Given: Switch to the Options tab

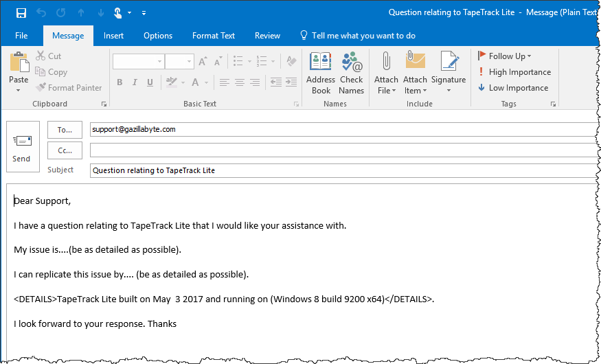Looking at the screenshot, I should [158, 36].
